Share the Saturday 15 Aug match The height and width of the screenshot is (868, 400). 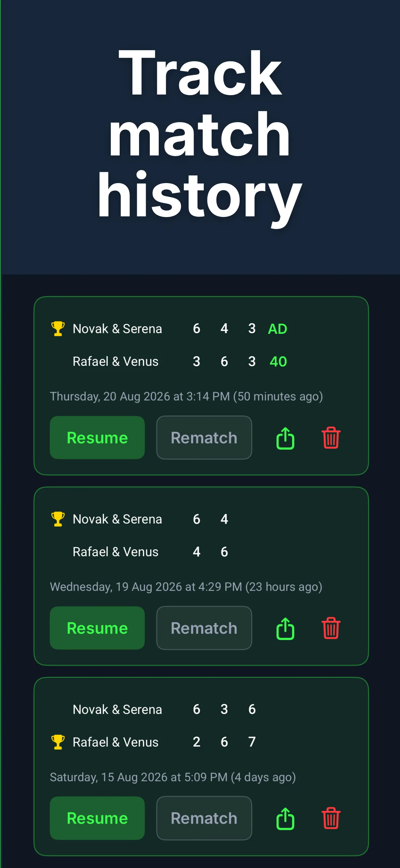(285, 818)
